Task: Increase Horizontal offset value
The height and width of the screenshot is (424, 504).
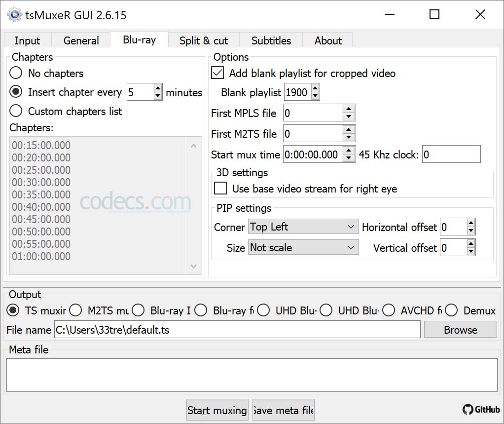Action: pos(471,223)
